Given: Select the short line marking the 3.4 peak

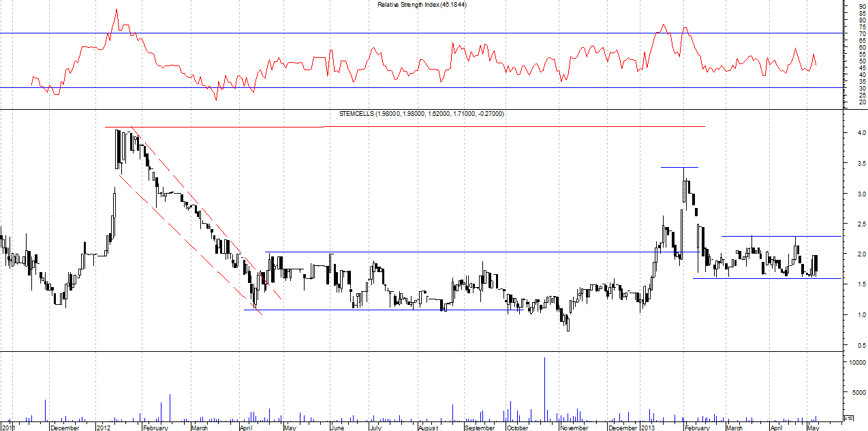Looking at the screenshot, I should [679, 167].
